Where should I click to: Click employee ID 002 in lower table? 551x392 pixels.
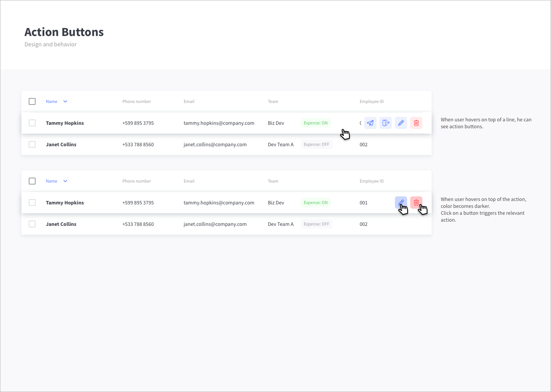click(364, 224)
